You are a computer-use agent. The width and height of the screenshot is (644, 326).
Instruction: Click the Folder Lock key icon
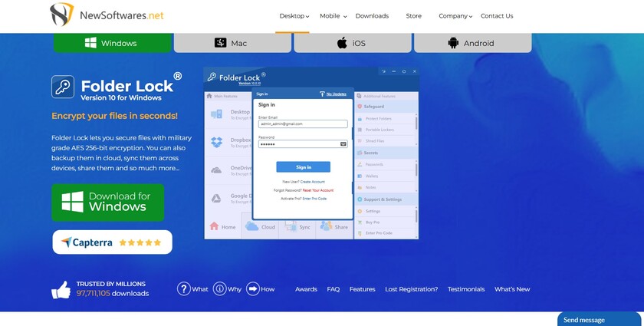[x=63, y=87]
